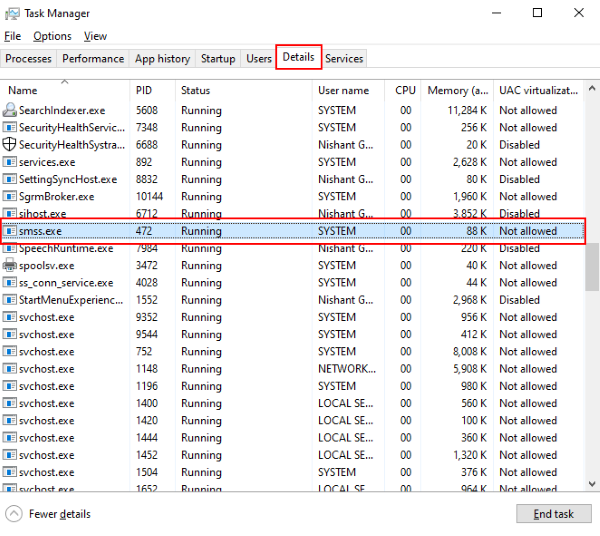Select svchost.exe name with PID 1420
Screen dimensions: 600x536
pos(47,420)
